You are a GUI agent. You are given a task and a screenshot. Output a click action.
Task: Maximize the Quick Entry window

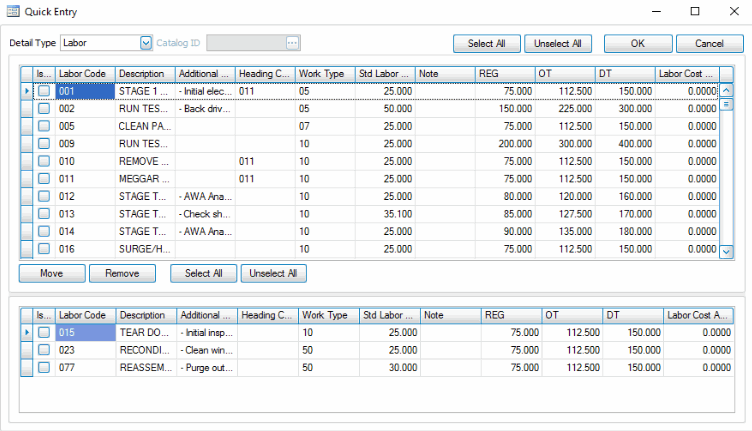click(695, 11)
